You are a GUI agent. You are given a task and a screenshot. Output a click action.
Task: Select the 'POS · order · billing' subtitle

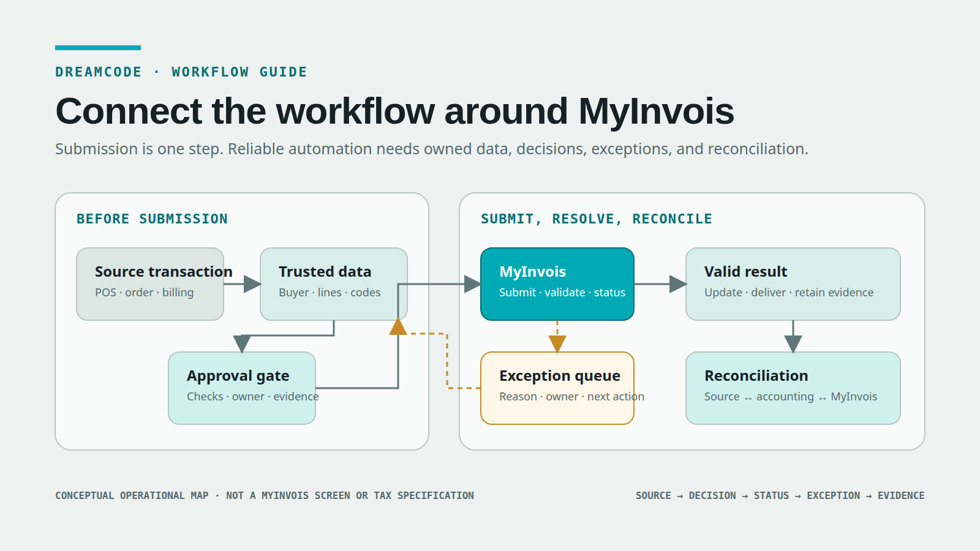pos(144,293)
